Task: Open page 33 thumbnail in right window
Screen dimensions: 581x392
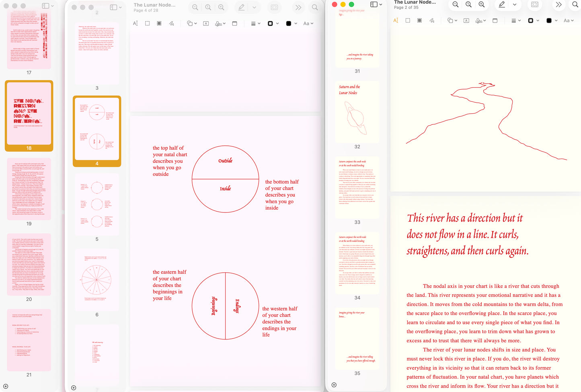Action: point(357,187)
